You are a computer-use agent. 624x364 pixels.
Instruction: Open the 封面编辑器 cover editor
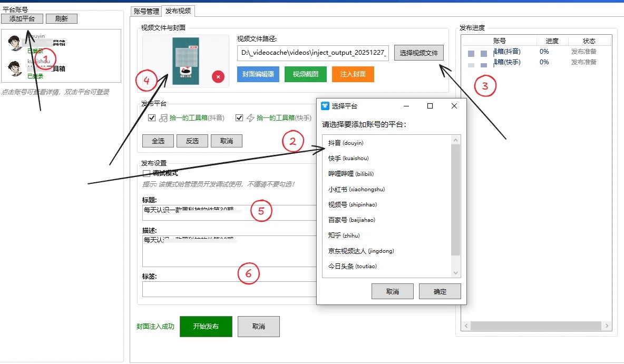(258, 74)
